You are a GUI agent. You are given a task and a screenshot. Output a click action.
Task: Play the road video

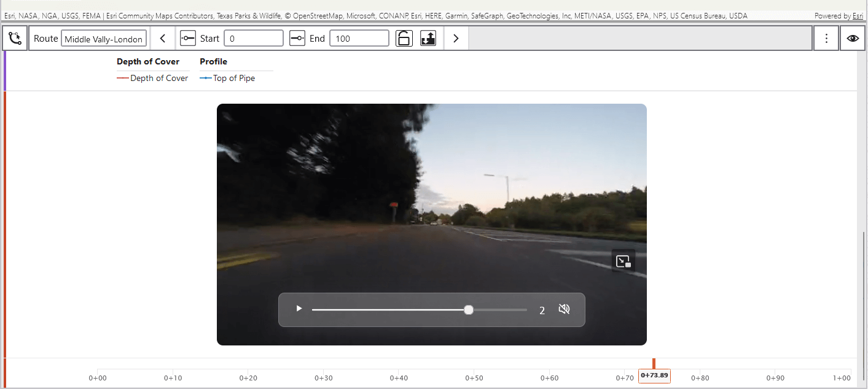pos(299,309)
